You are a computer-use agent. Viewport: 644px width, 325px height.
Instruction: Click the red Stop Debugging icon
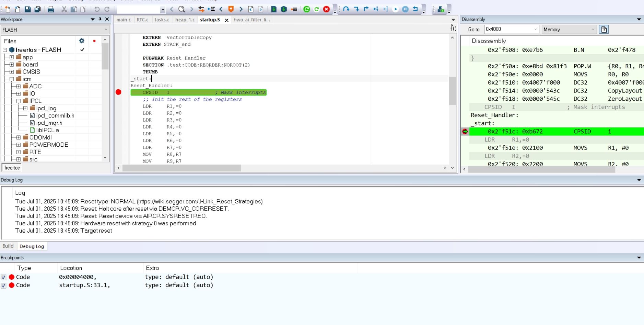(326, 9)
